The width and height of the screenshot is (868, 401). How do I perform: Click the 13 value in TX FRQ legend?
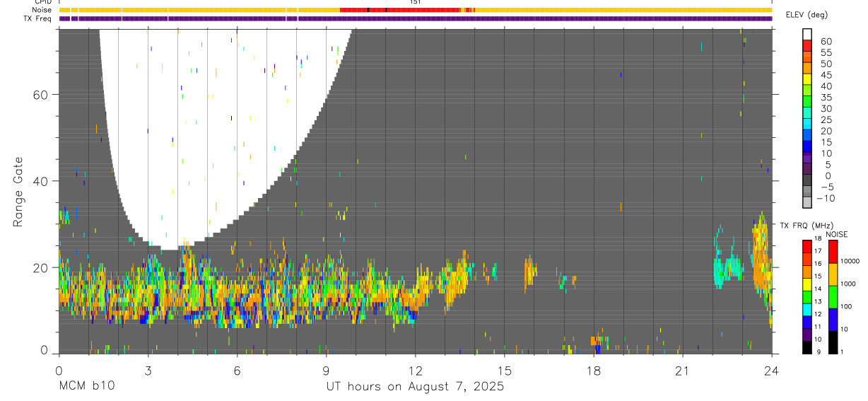(x=819, y=301)
